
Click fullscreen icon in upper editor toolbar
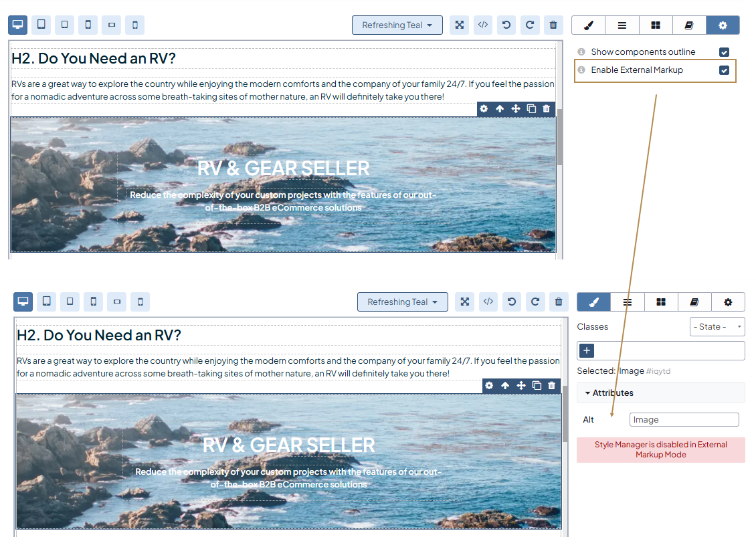[x=460, y=25]
